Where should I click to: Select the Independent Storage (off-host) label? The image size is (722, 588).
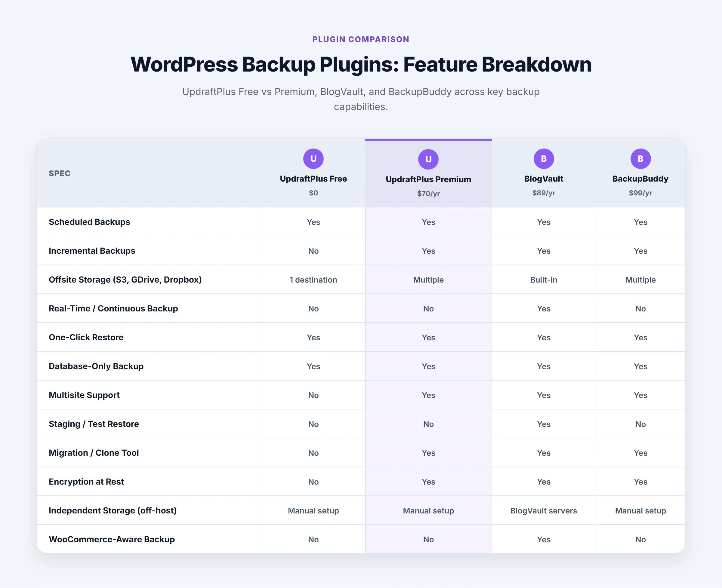pyautogui.click(x=113, y=510)
